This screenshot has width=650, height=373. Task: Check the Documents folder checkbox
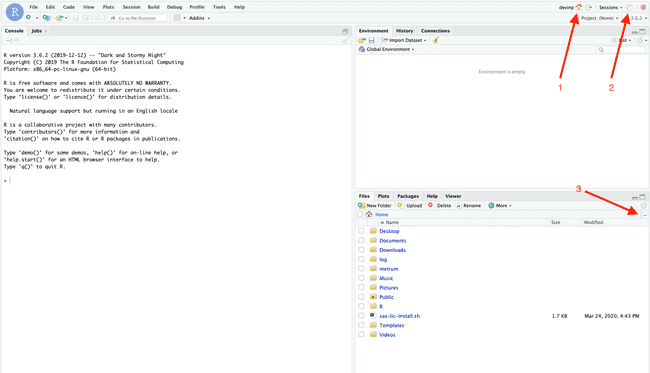coord(361,240)
